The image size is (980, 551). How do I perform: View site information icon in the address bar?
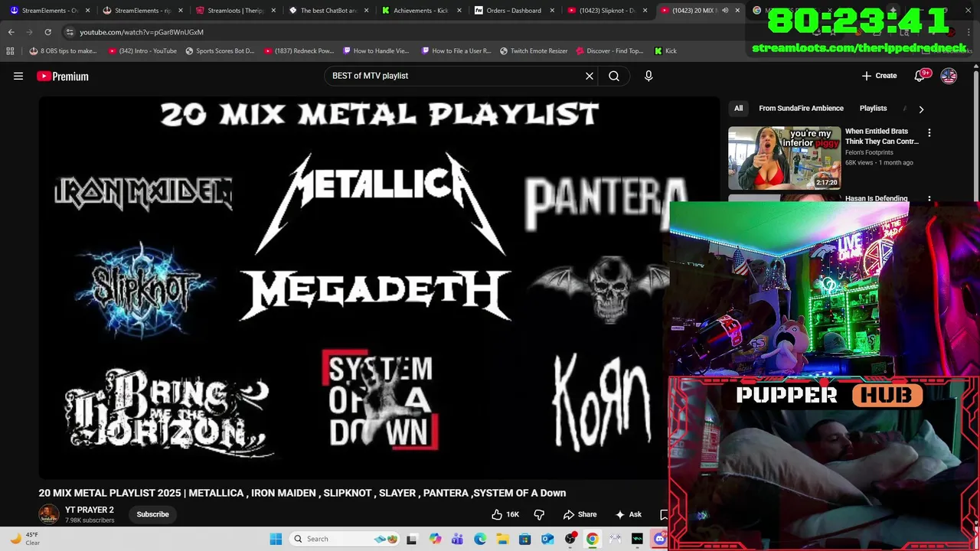tap(70, 32)
